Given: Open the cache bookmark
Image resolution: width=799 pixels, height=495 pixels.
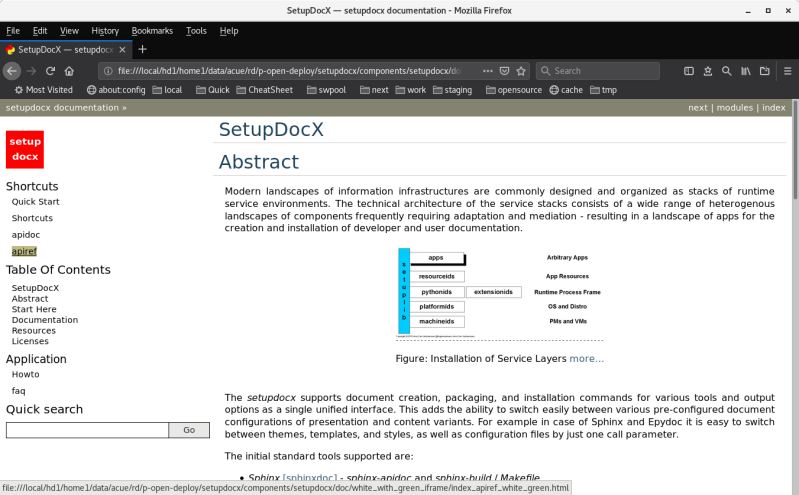Looking at the screenshot, I should pyautogui.click(x=566, y=90).
